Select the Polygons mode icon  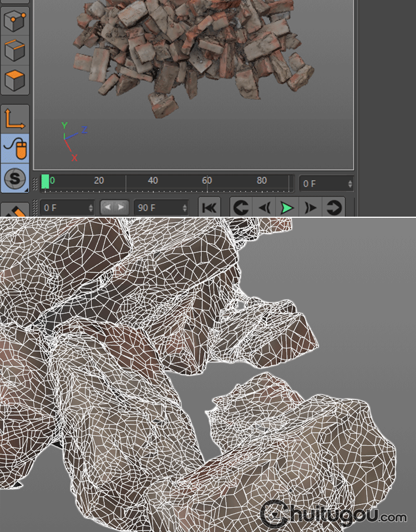point(14,80)
